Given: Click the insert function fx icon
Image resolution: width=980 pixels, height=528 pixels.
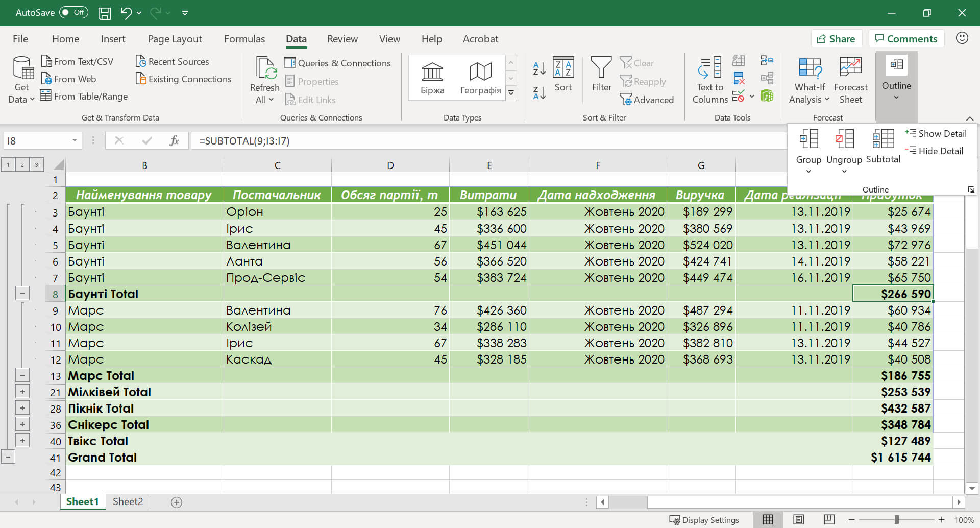Looking at the screenshot, I should coord(174,140).
